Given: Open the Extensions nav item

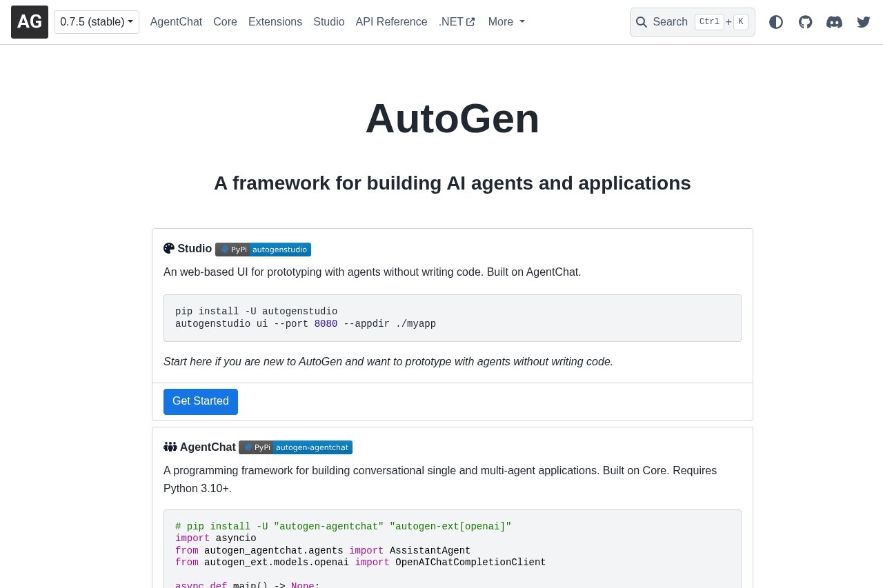Looking at the screenshot, I should click(x=275, y=22).
